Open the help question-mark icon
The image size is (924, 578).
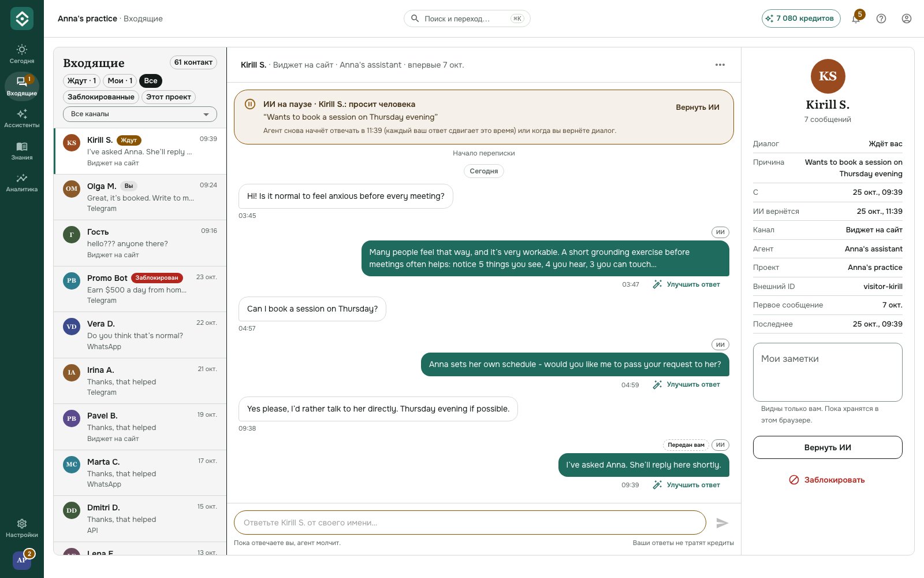881,18
